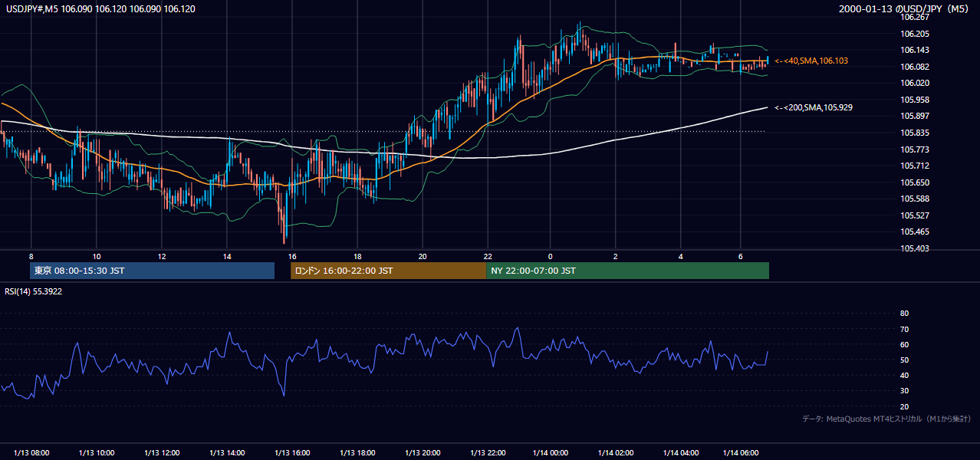This screenshot has height=460, width=980.
Task: Click the 1/13 22:00 date label
Action: coord(487,453)
